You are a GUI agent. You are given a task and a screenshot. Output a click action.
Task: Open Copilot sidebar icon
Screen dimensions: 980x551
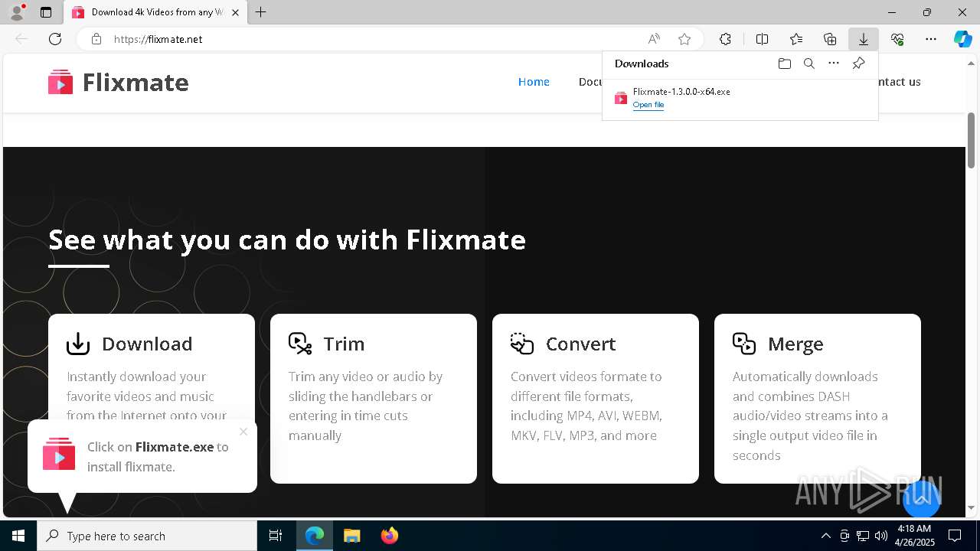point(962,39)
